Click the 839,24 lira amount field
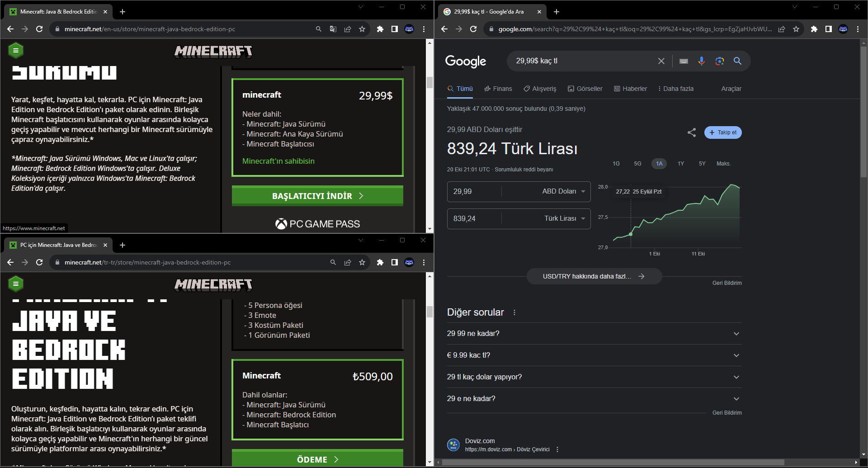 [x=474, y=219]
